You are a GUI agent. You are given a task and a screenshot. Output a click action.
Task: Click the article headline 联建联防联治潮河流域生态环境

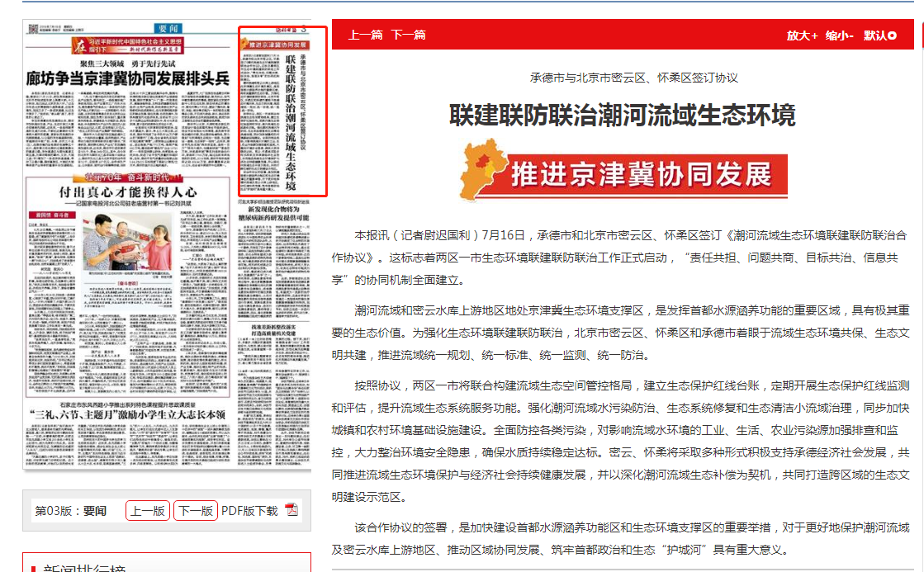[622, 115]
